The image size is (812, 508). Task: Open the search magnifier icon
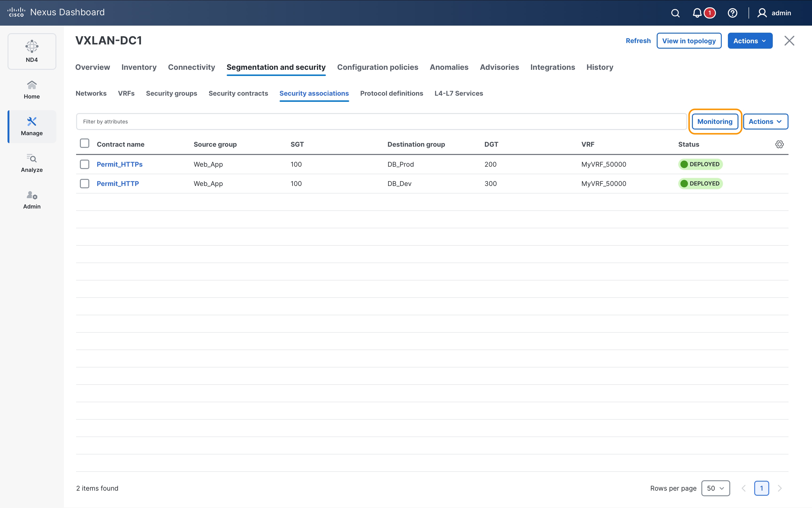(675, 13)
